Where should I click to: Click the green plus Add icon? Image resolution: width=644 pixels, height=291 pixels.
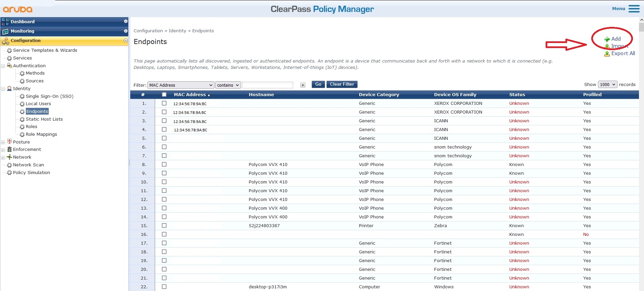point(607,39)
